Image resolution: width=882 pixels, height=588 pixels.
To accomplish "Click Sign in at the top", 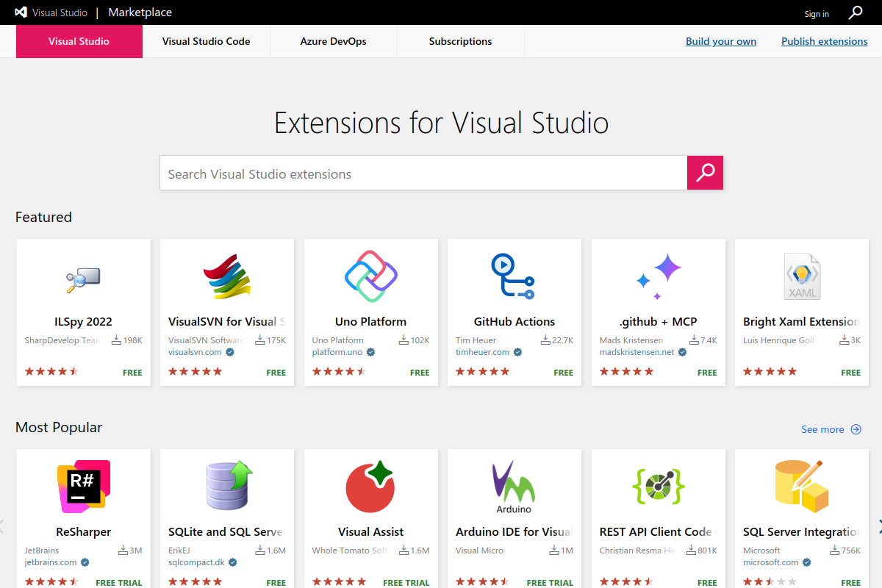I will [x=817, y=14].
